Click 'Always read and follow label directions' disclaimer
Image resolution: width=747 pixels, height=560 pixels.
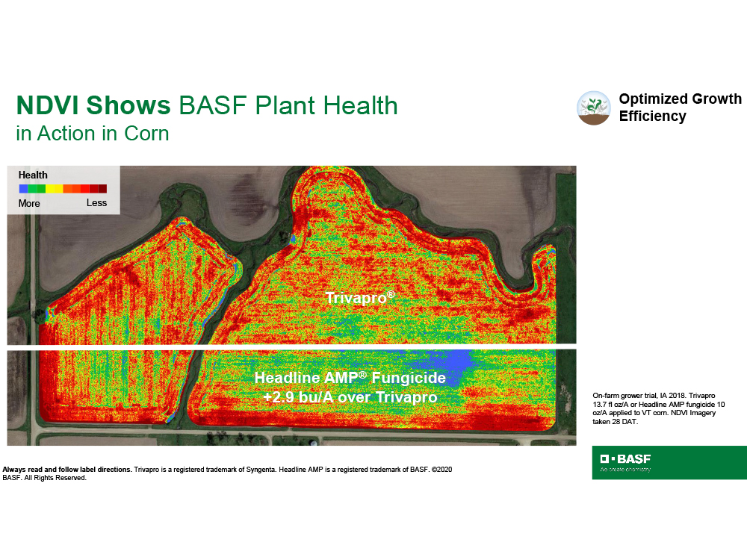point(66,470)
